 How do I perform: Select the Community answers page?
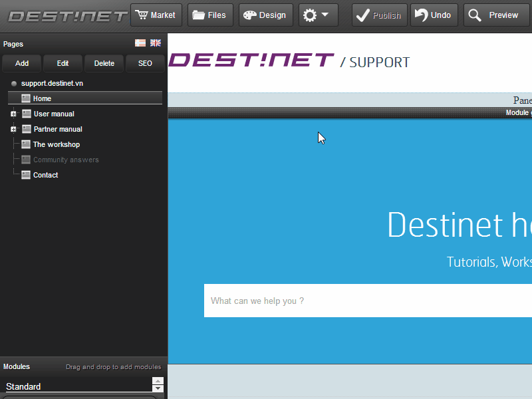[65, 160]
